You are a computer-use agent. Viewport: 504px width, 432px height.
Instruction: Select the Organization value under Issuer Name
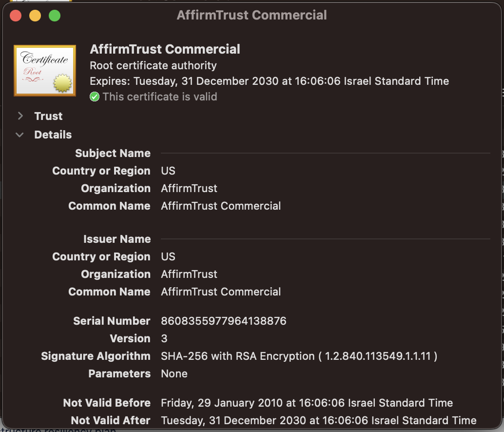click(189, 274)
